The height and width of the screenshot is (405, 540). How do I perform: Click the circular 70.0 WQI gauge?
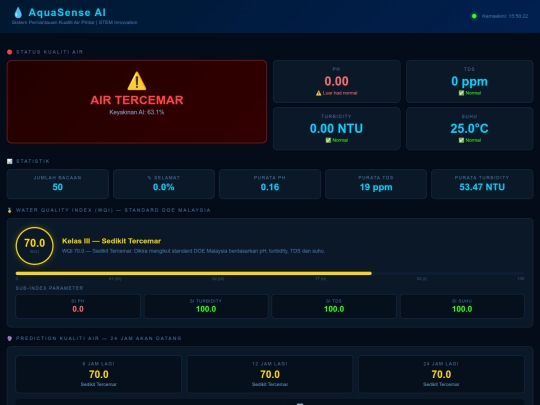click(34, 246)
